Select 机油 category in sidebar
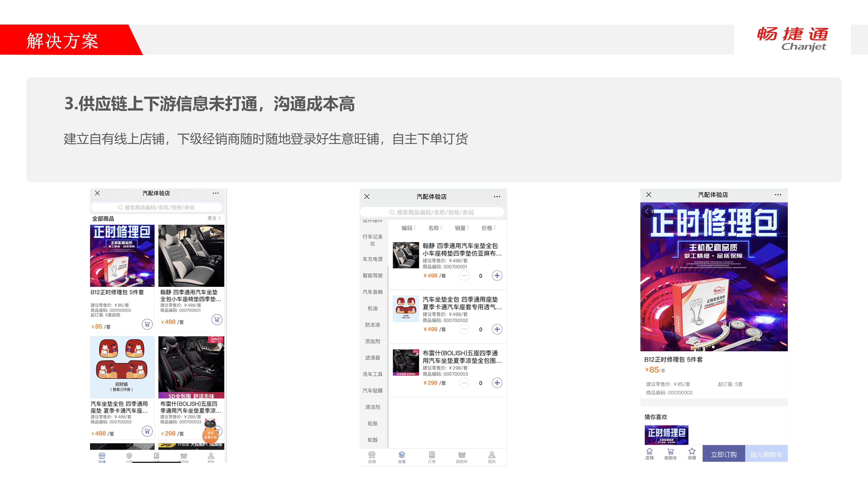 pos(372,308)
